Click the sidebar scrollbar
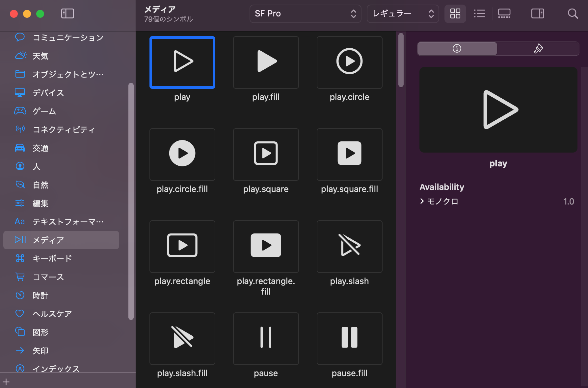This screenshot has height=388, width=588. coord(131,201)
